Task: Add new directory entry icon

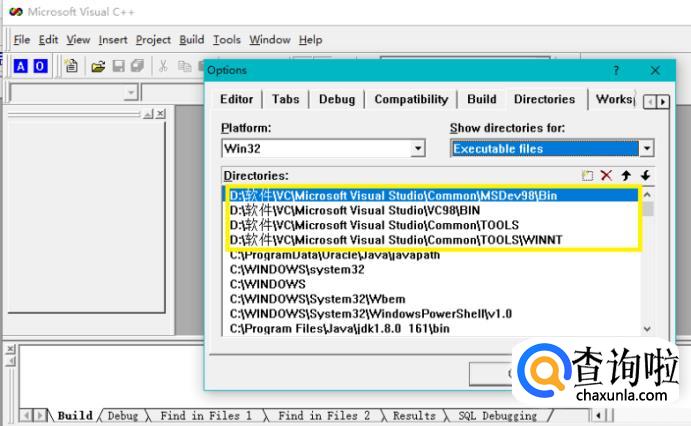Action: tap(587, 176)
